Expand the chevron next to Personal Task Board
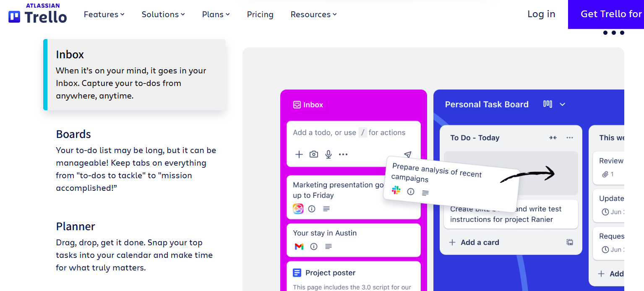Screen dimensions: 644x291 pos(563,104)
